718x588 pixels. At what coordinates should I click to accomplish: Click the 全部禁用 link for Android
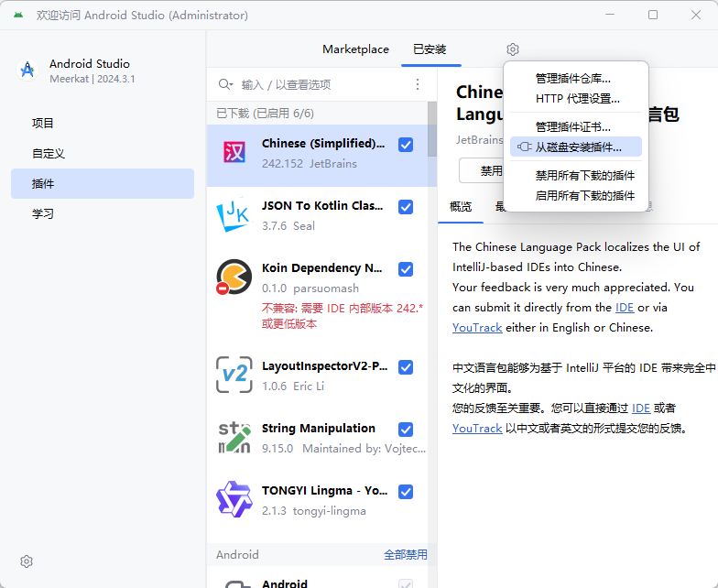point(405,555)
